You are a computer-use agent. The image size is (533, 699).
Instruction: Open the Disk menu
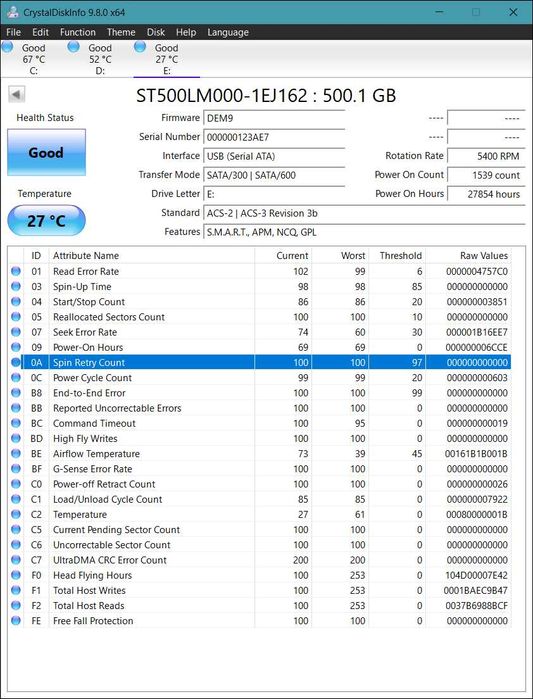156,32
